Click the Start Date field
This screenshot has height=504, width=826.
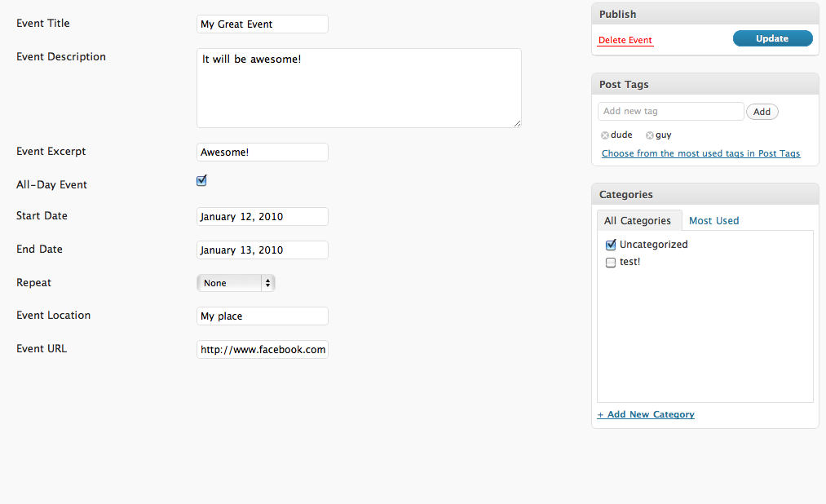263,216
